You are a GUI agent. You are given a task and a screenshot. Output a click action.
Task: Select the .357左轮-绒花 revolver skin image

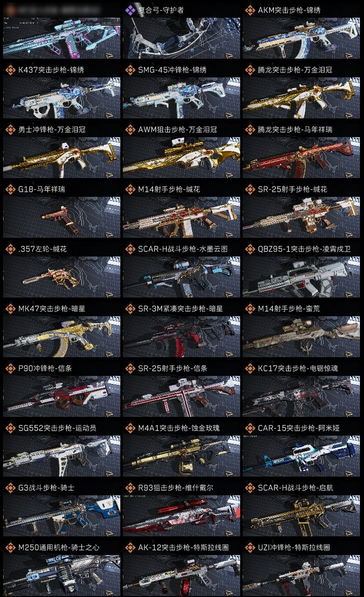coord(62,277)
